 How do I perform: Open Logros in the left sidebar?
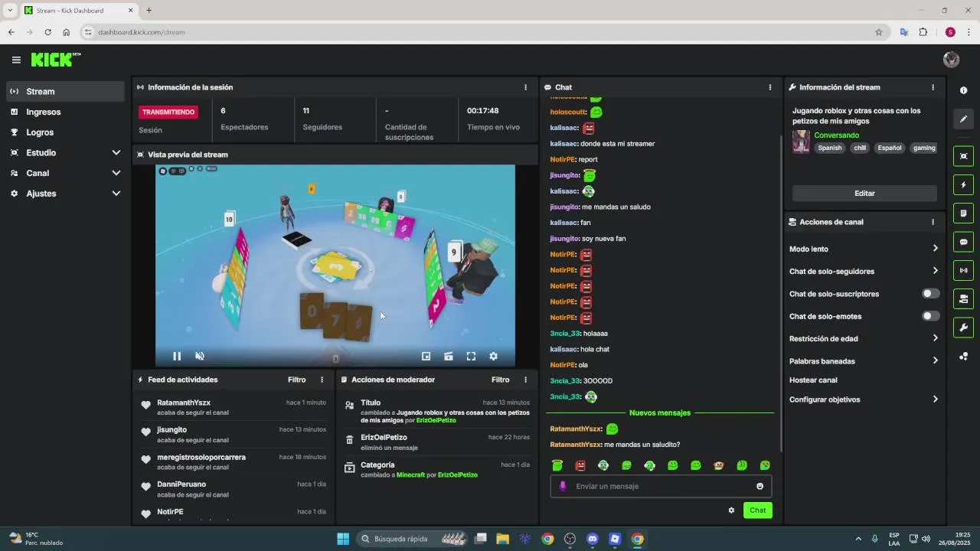pyautogui.click(x=65, y=132)
